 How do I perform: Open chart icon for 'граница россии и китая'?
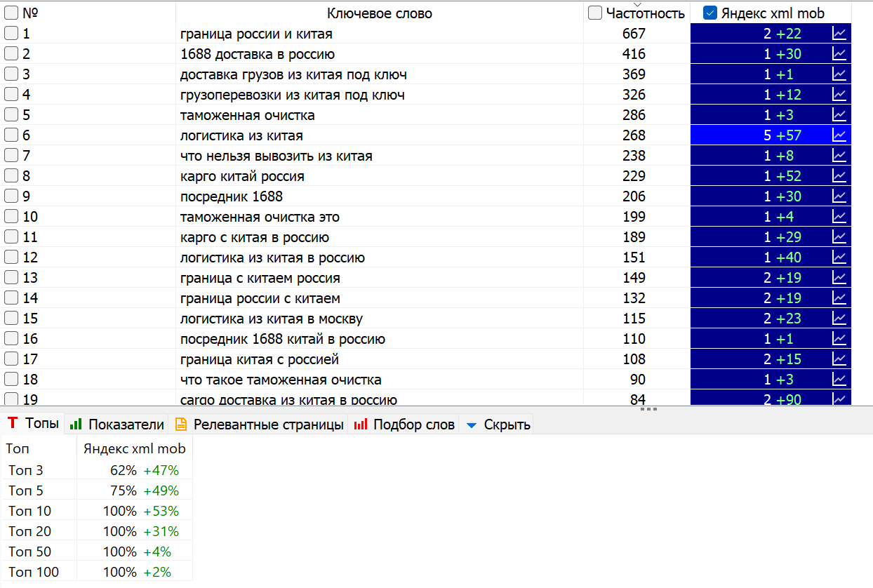839,34
